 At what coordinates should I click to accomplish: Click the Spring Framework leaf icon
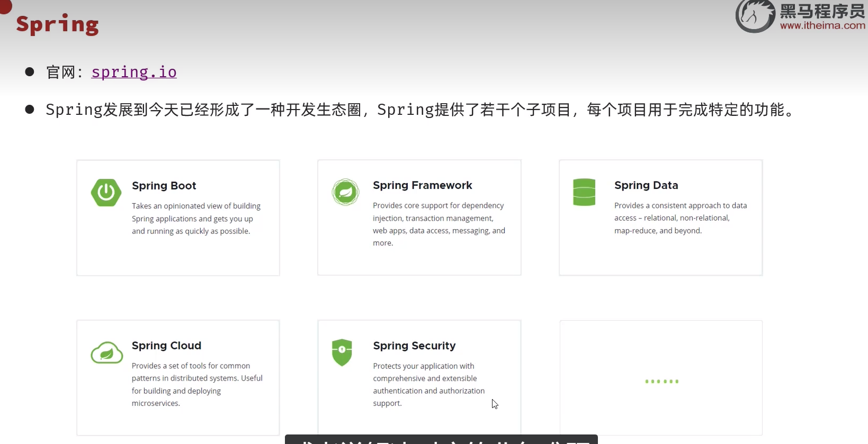click(x=346, y=192)
